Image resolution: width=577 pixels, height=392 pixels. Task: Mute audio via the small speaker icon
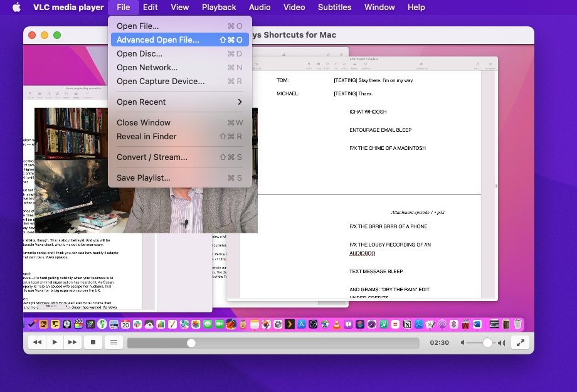coord(463,342)
